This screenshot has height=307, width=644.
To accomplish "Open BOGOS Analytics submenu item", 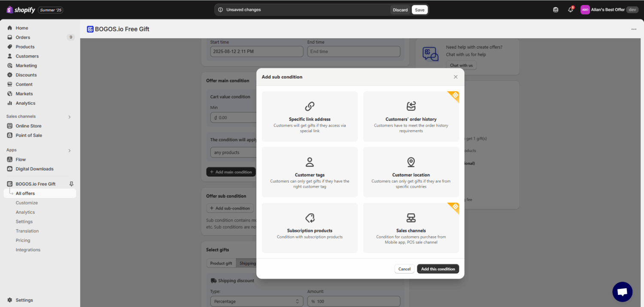I will pyautogui.click(x=25, y=212).
